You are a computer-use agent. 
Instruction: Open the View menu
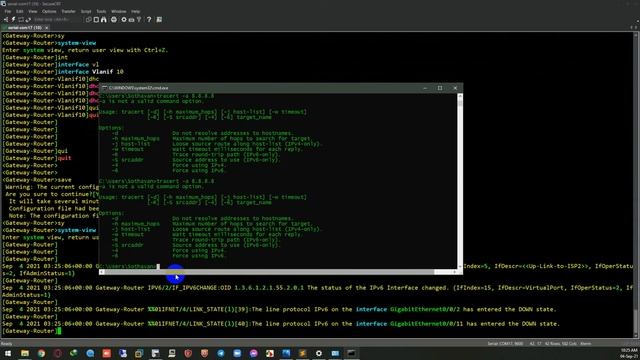tap(33, 11)
